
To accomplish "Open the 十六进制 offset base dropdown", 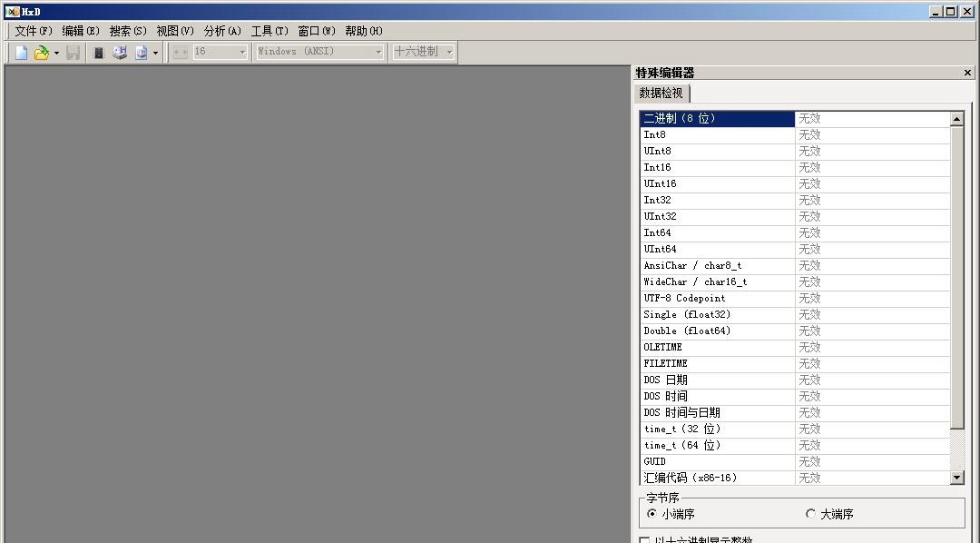I will [x=448, y=52].
